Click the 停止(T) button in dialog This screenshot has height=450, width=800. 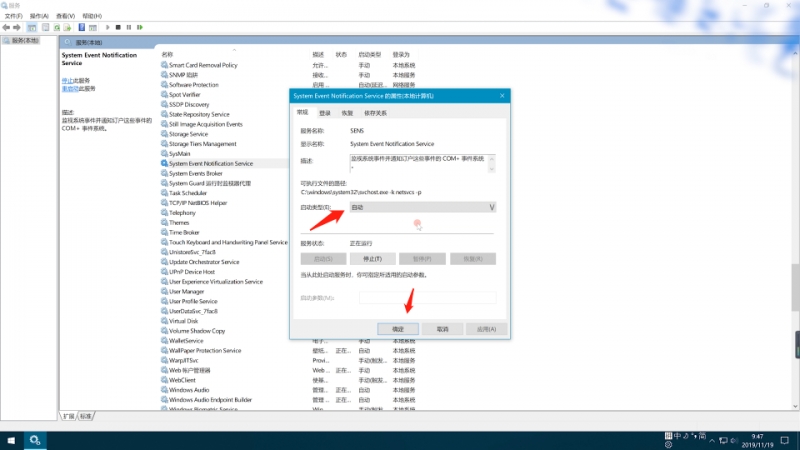(372, 259)
